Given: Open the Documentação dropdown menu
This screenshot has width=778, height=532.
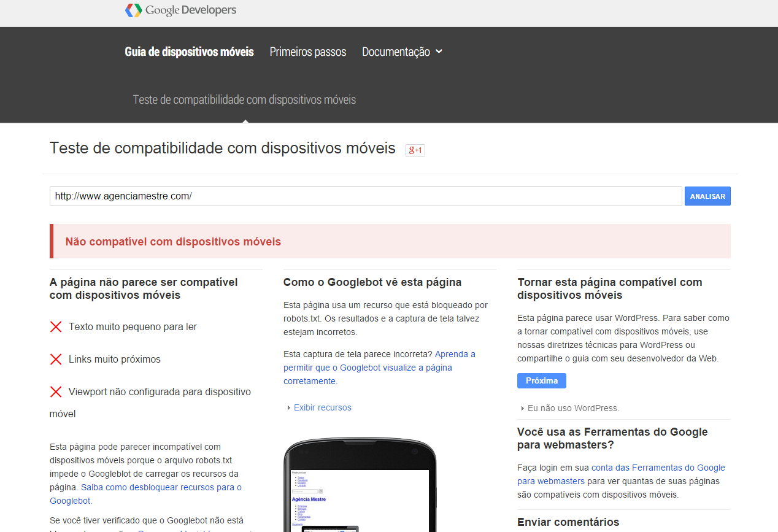Looking at the screenshot, I should pos(402,52).
